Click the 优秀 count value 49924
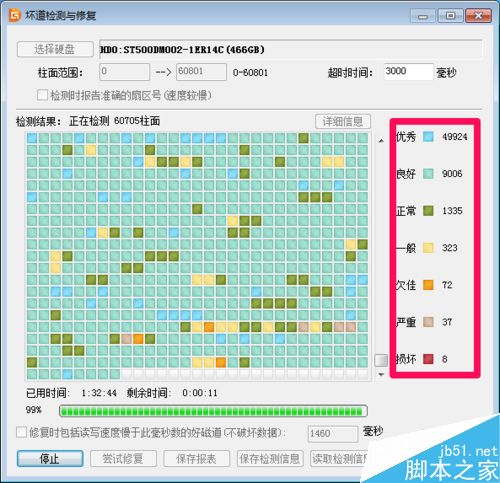This screenshot has height=483, width=500. tap(455, 137)
